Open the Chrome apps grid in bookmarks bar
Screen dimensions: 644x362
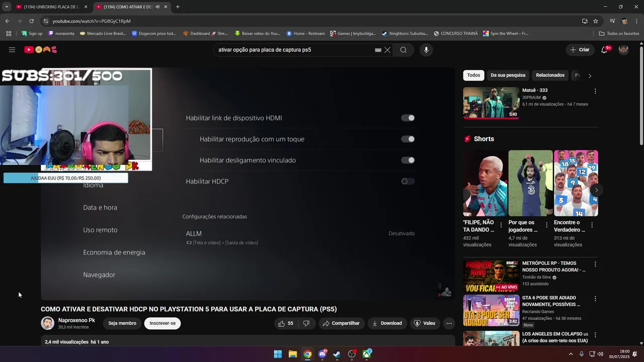pyautogui.click(x=9, y=34)
